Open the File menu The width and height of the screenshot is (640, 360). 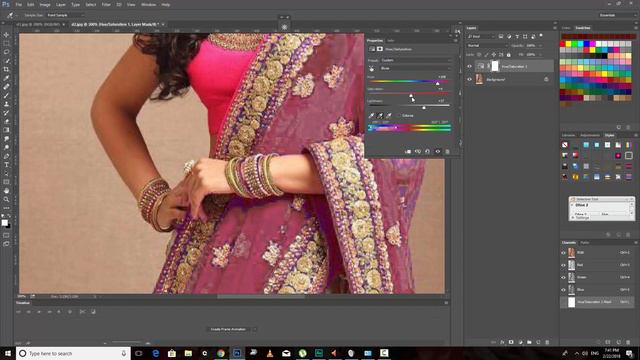click(x=18, y=4)
